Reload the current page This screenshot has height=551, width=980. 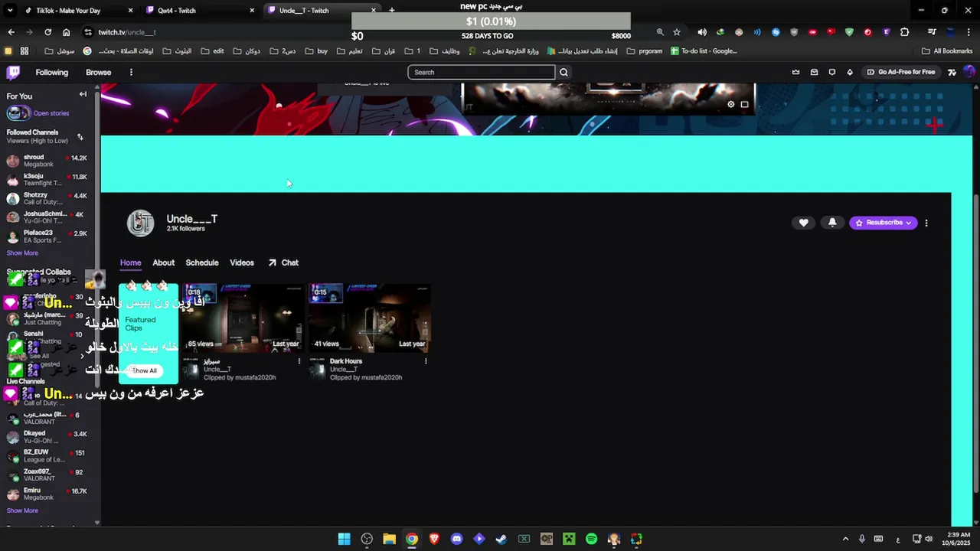(47, 32)
